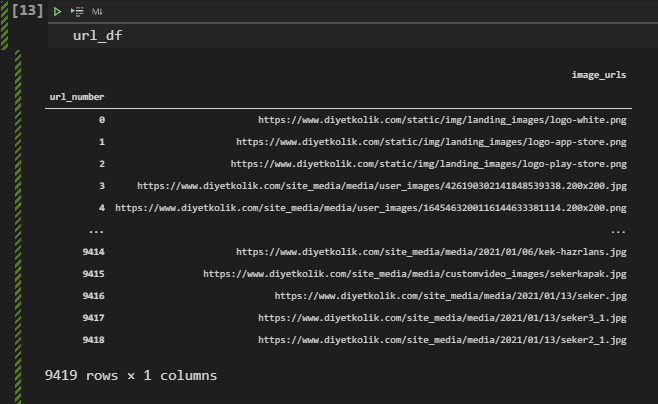
Task: Click the sekerkapak.jpg URL
Action: point(415,274)
